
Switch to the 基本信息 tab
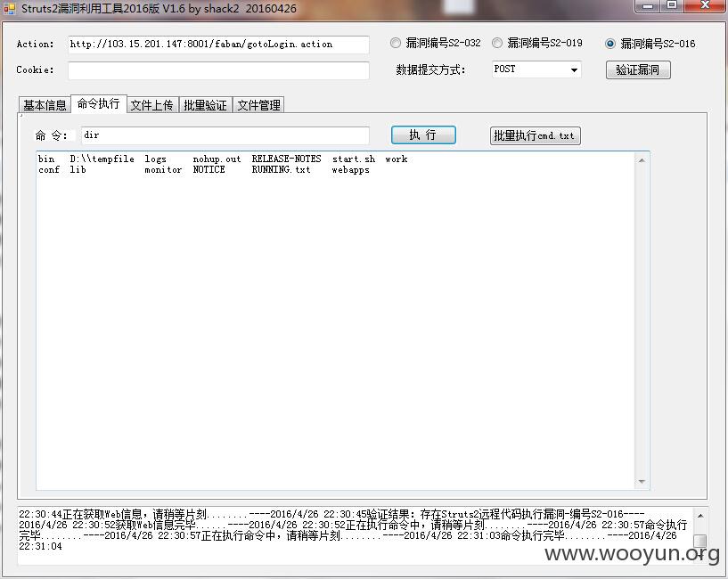click(x=45, y=105)
